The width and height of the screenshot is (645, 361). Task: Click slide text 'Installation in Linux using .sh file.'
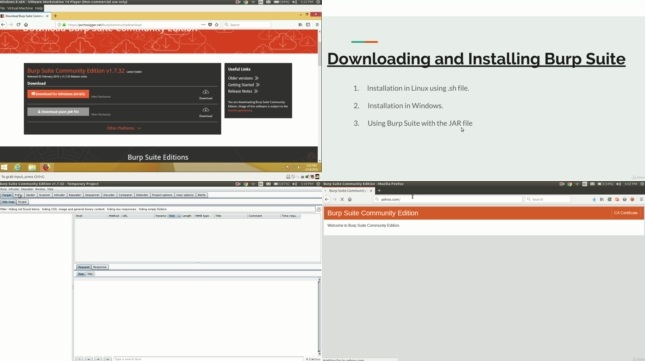pyautogui.click(x=418, y=88)
